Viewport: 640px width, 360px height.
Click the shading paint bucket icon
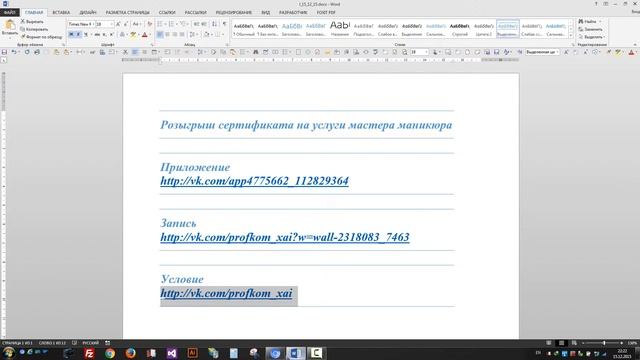pos(207,35)
